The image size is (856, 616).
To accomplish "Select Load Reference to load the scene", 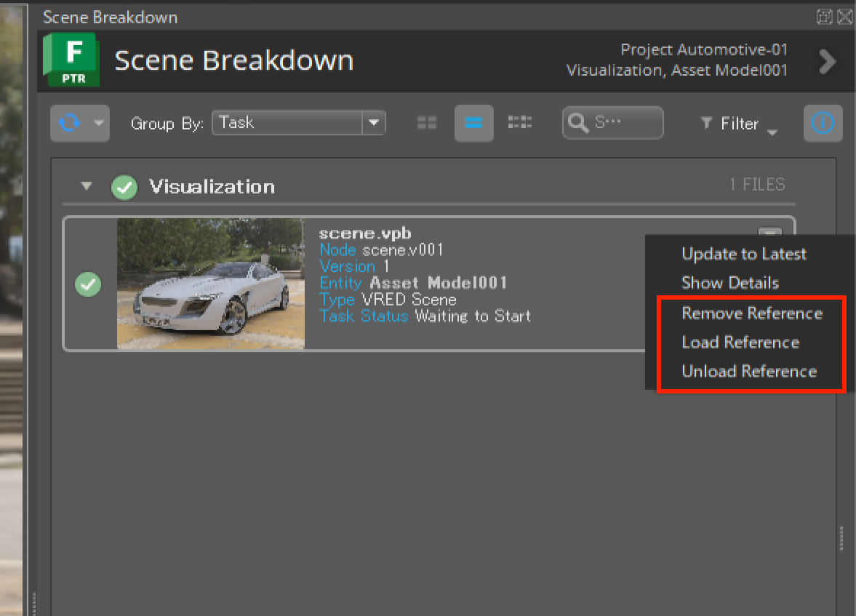I will [740, 342].
